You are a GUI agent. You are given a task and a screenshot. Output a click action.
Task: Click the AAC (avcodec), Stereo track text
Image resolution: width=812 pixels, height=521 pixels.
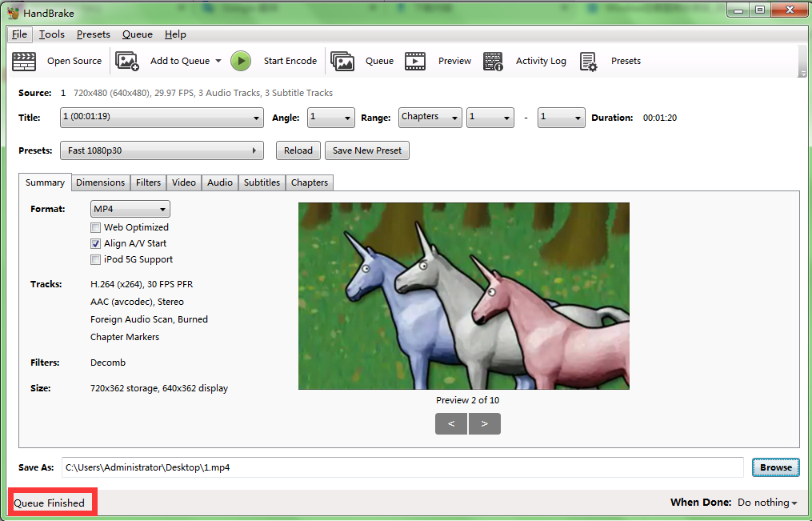coord(138,302)
